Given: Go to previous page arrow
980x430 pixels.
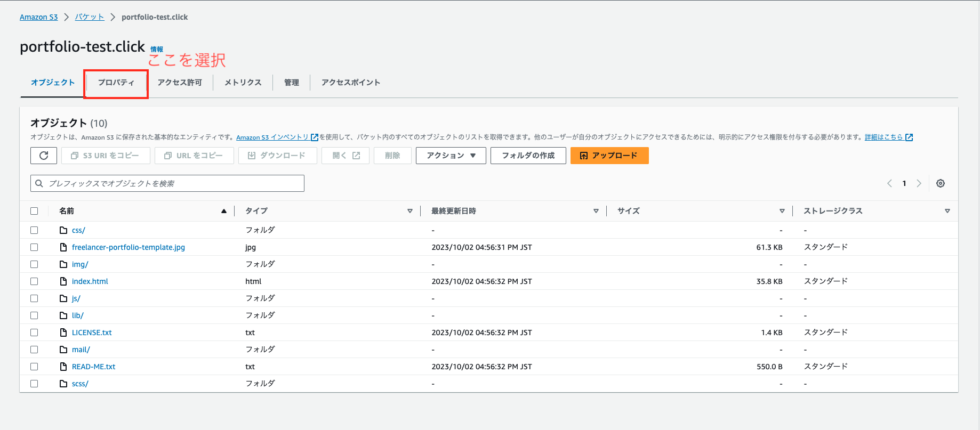Looking at the screenshot, I should coord(889,183).
